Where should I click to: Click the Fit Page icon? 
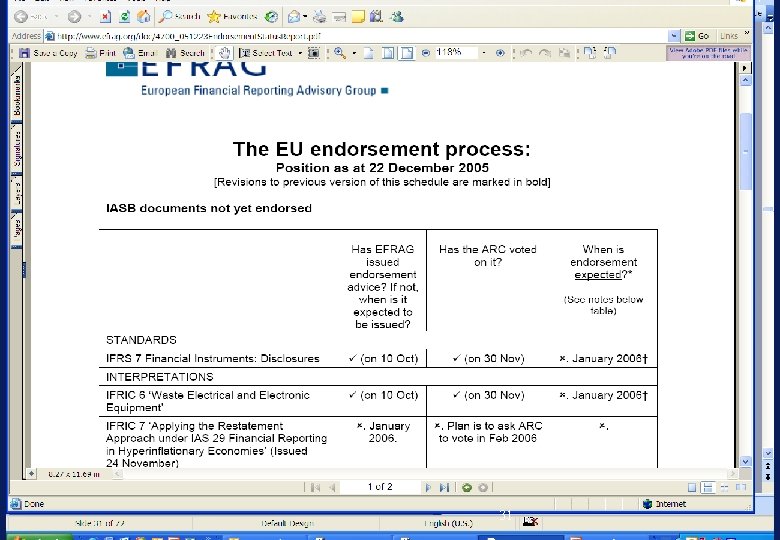388,53
